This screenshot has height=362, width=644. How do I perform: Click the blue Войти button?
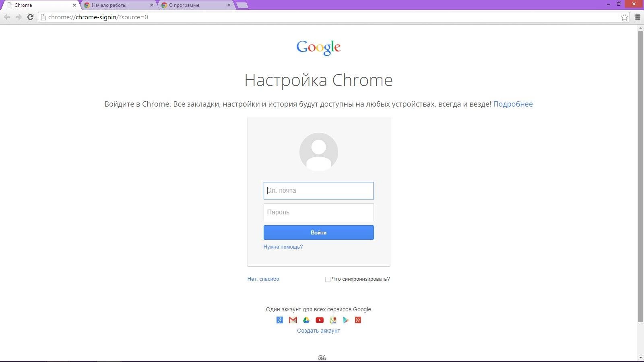pos(319,232)
